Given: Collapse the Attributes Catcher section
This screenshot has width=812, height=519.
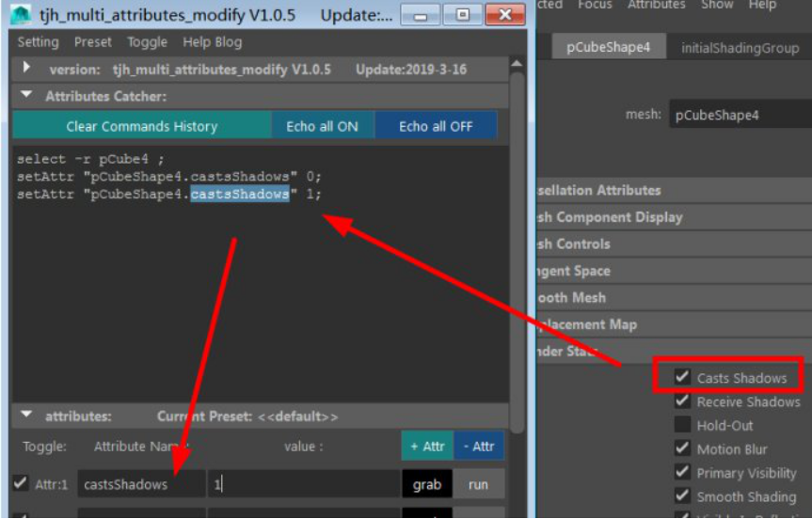Looking at the screenshot, I should coord(26,95).
